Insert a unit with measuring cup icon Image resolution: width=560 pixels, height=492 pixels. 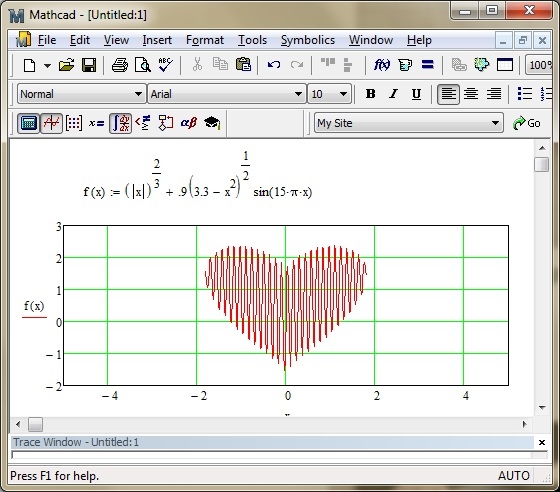[x=405, y=65]
